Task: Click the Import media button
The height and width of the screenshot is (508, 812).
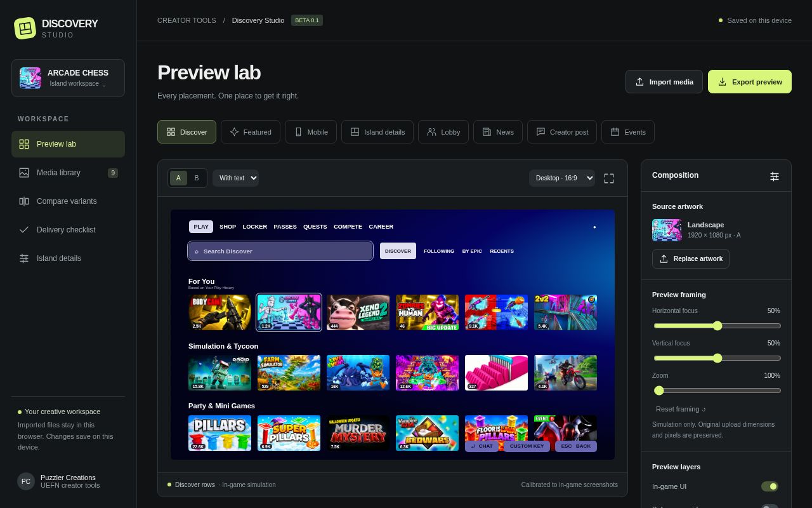Action: point(664,82)
